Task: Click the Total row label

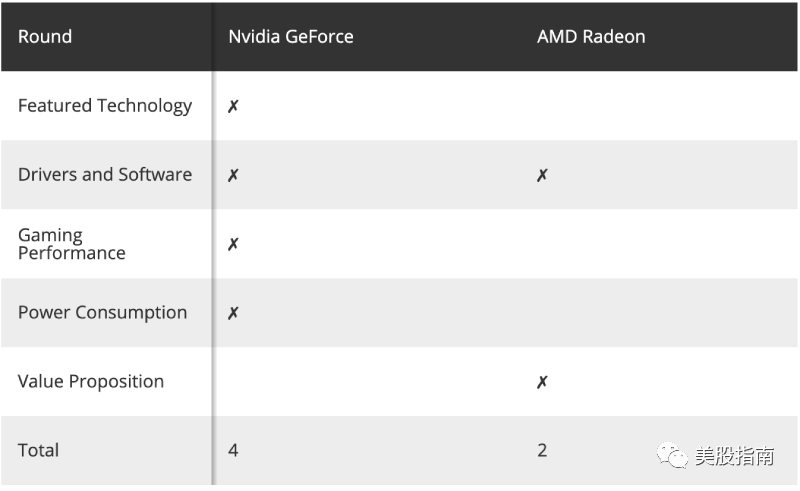Action: coord(39,451)
